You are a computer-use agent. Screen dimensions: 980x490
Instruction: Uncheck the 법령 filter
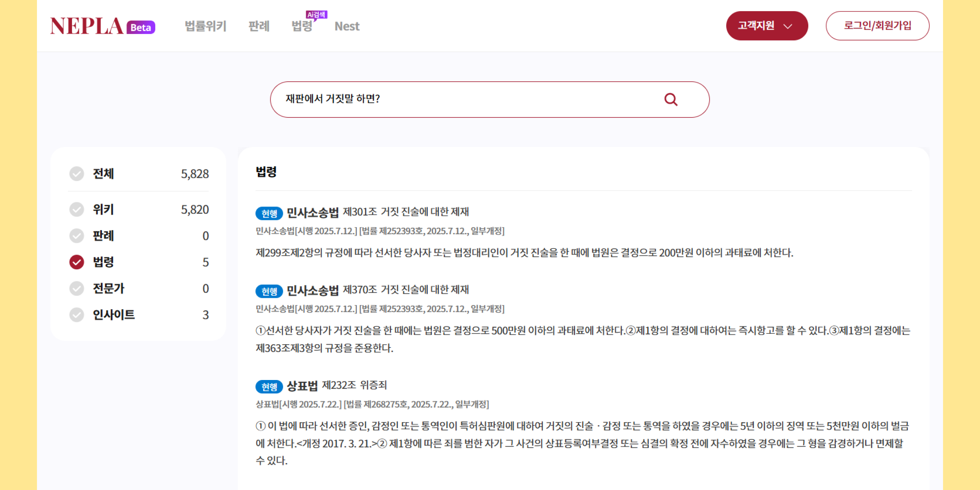(x=77, y=262)
